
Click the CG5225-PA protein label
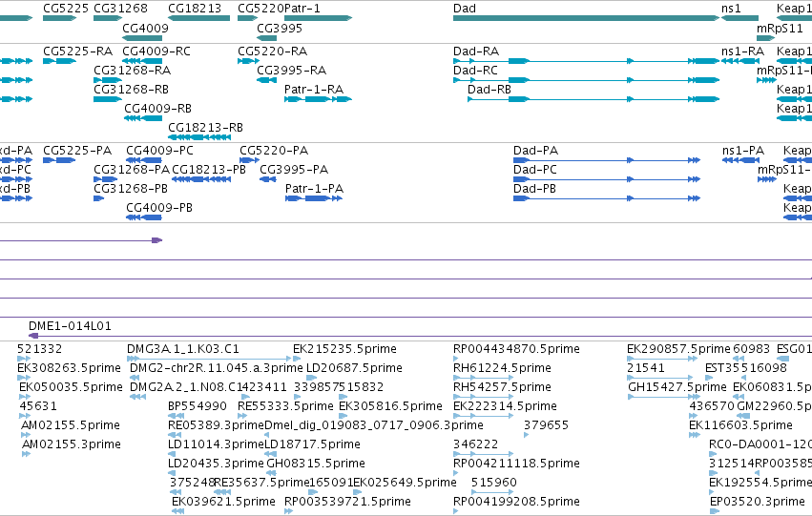tap(77, 151)
